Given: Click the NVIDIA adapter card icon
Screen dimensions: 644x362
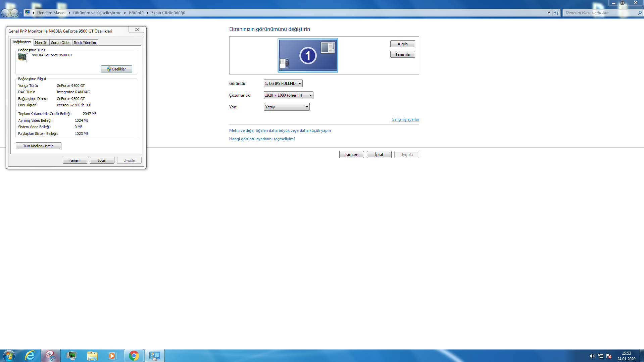Looking at the screenshot, I should (x=22, y=57).
